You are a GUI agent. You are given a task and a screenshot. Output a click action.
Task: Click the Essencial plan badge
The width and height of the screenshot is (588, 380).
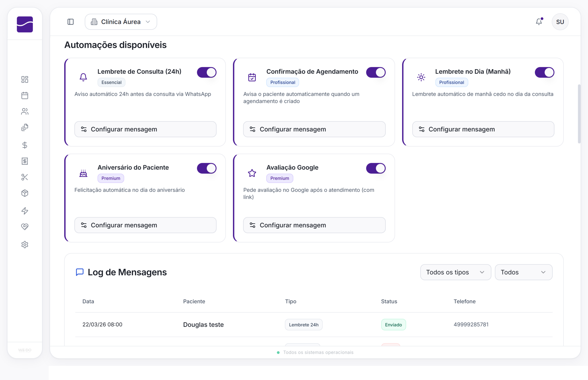pyautogui.click(x=111, y=82)
